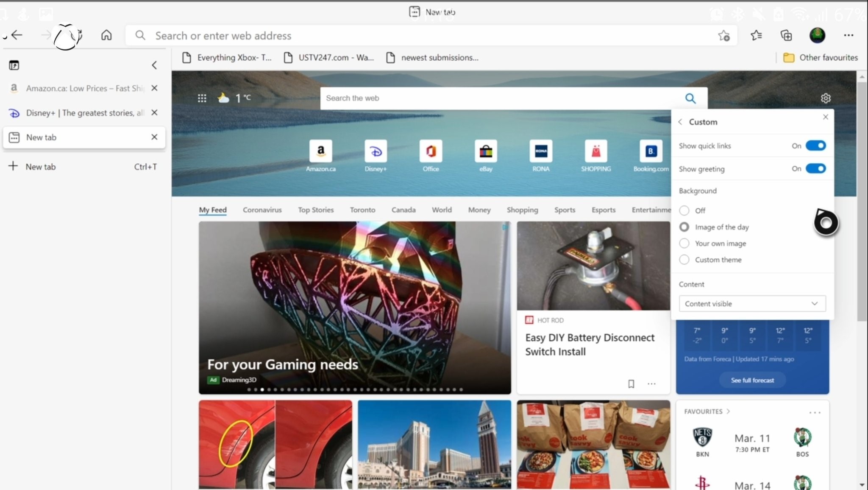The width and height of the screenshot is (868, 490).
Task: Open the For your Gaming needs card
Action: point(355,308)
